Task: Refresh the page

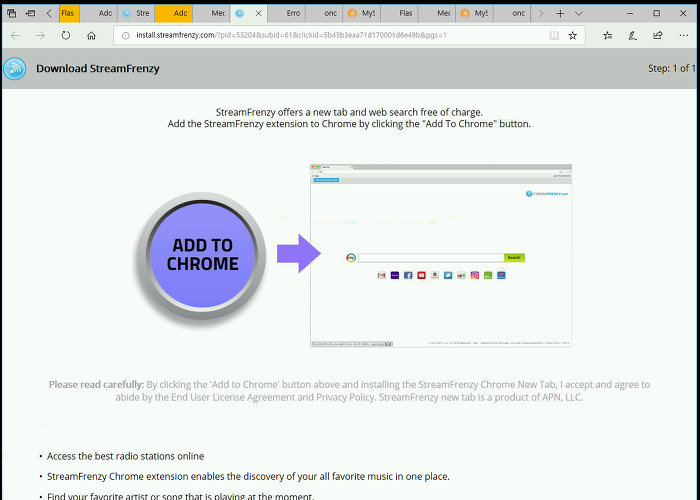Action: pyautogui.click(x=66, y=35)
